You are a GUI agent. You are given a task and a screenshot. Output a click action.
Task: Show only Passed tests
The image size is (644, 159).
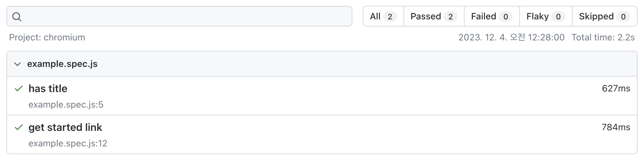pyautogui.click(x=433, y=16)
